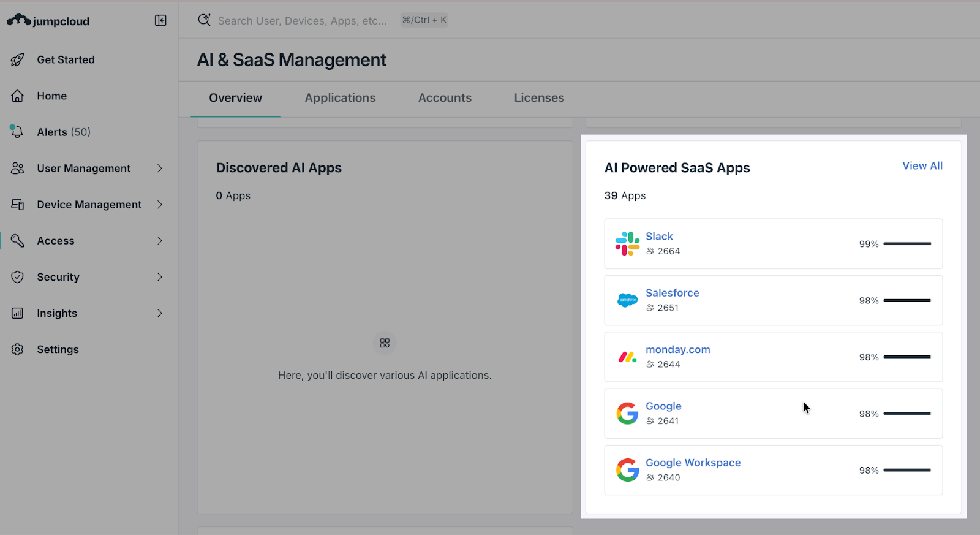
Task: Open the Google Workspace app link
Action: point(693,463)
